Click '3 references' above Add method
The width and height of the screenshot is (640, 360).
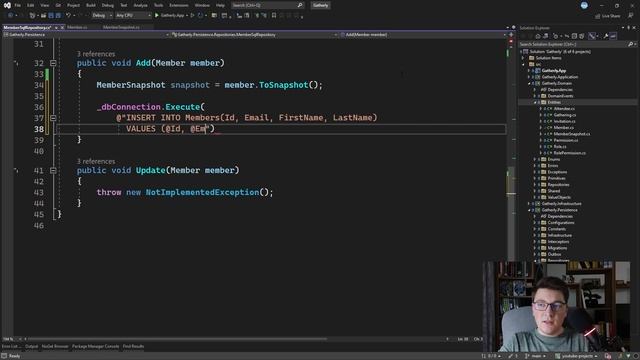pyautogui.click(x=96, y=54)
